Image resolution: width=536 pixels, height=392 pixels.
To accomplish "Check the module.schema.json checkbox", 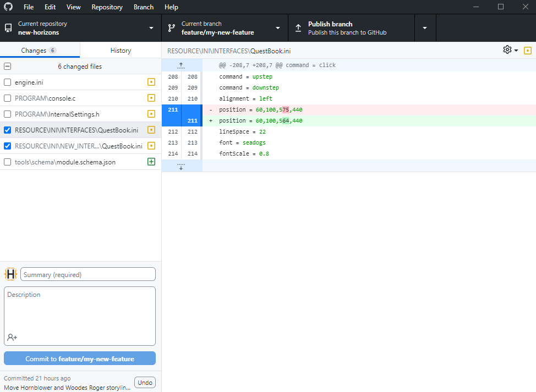I will pyautogui.click(x=8, y=162).
